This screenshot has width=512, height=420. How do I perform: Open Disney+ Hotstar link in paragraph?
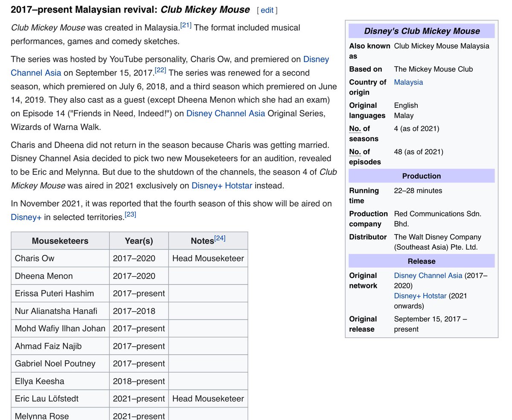[x=222, y=185]
